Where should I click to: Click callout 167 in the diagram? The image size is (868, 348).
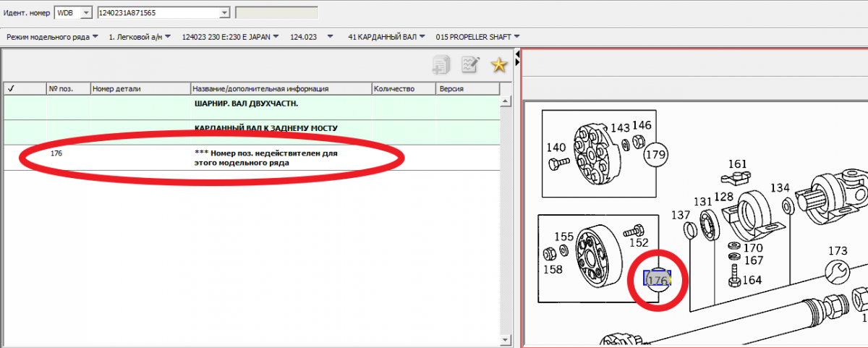click(753, 261)
